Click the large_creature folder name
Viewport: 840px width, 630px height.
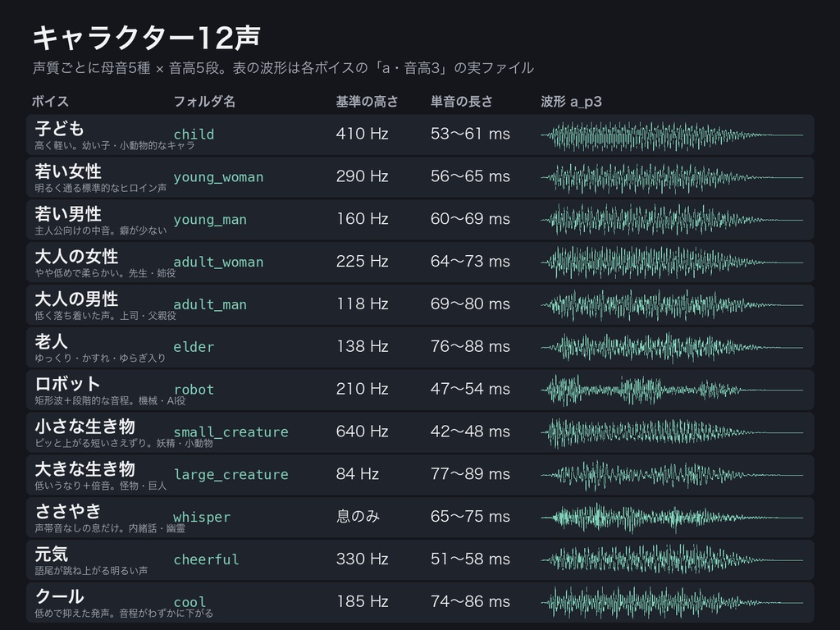[231, 475]
